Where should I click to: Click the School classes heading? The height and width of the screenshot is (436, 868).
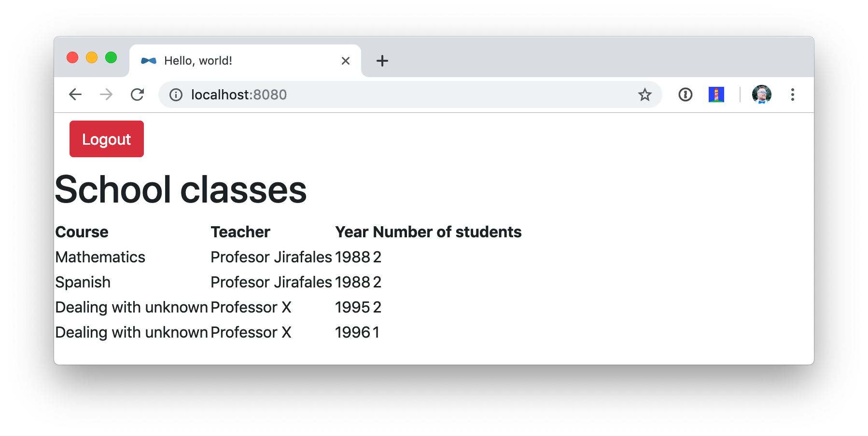click(181, 190)
